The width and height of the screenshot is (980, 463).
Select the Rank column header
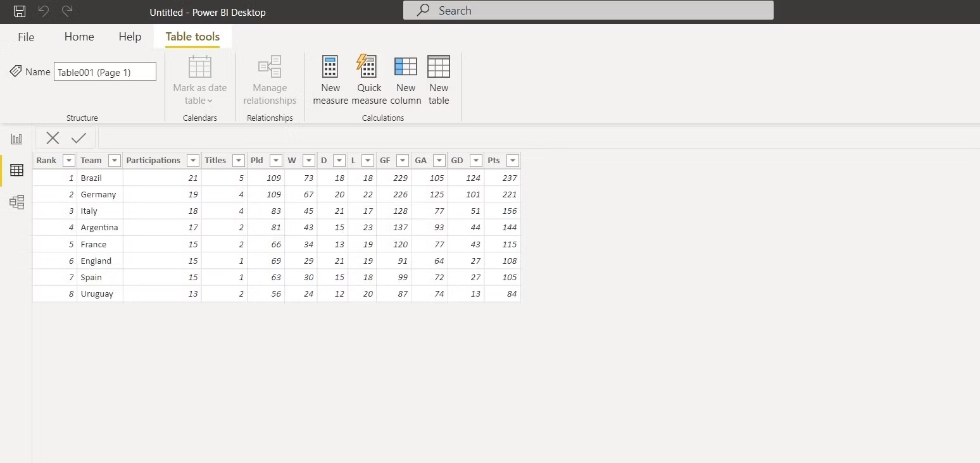pos(46,161)
